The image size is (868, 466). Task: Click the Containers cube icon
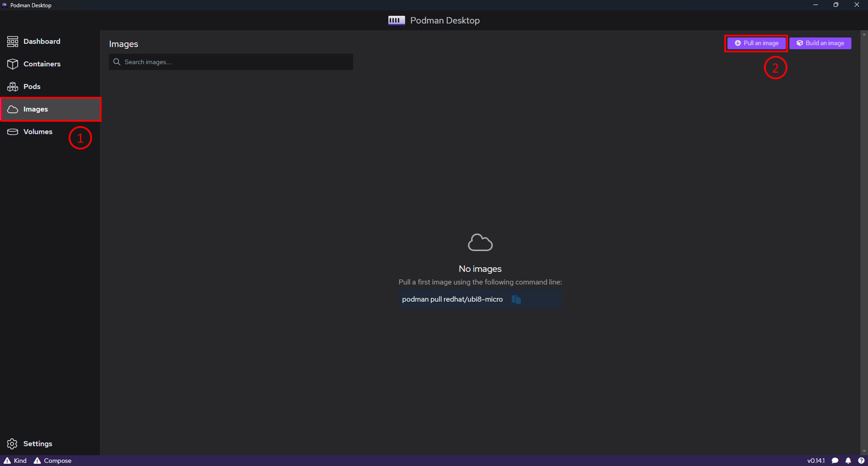click(x=12, y=64)
